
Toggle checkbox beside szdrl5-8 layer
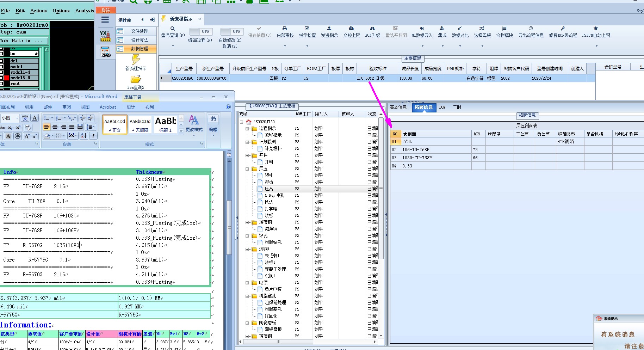2,78
